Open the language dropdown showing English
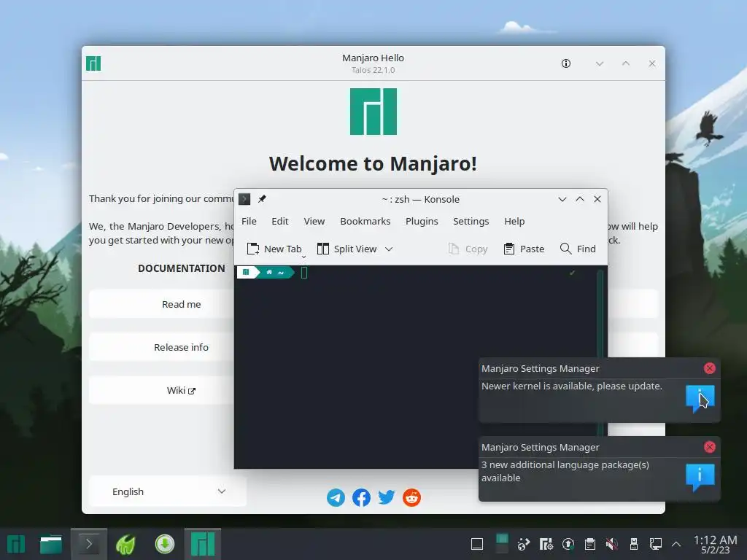747x560 pixels. pos(168,491)
